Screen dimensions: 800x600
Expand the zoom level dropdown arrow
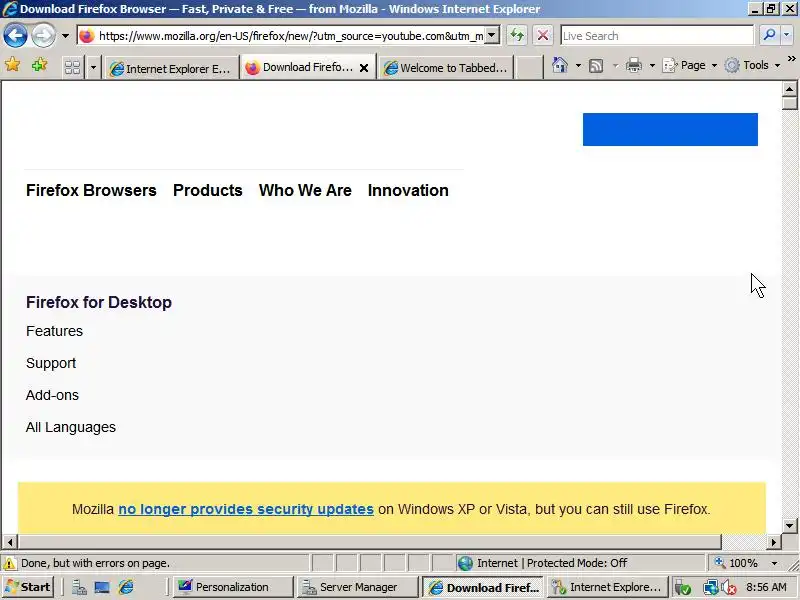774,563
